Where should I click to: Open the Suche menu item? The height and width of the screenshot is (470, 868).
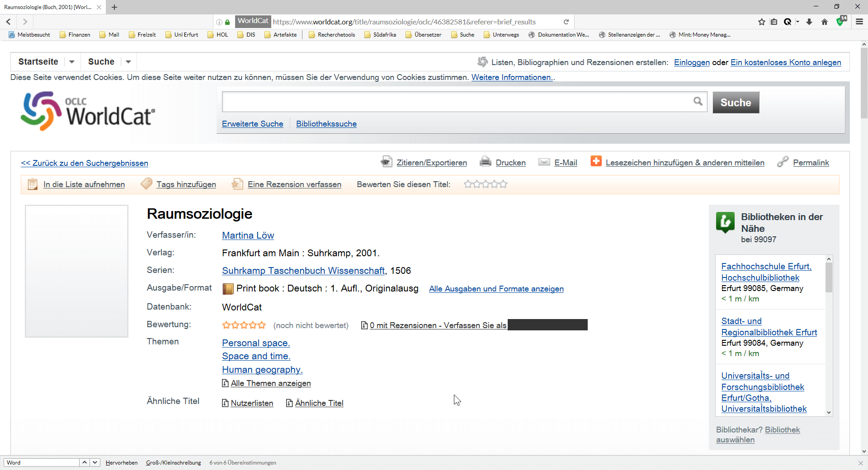tap(101, 62)
